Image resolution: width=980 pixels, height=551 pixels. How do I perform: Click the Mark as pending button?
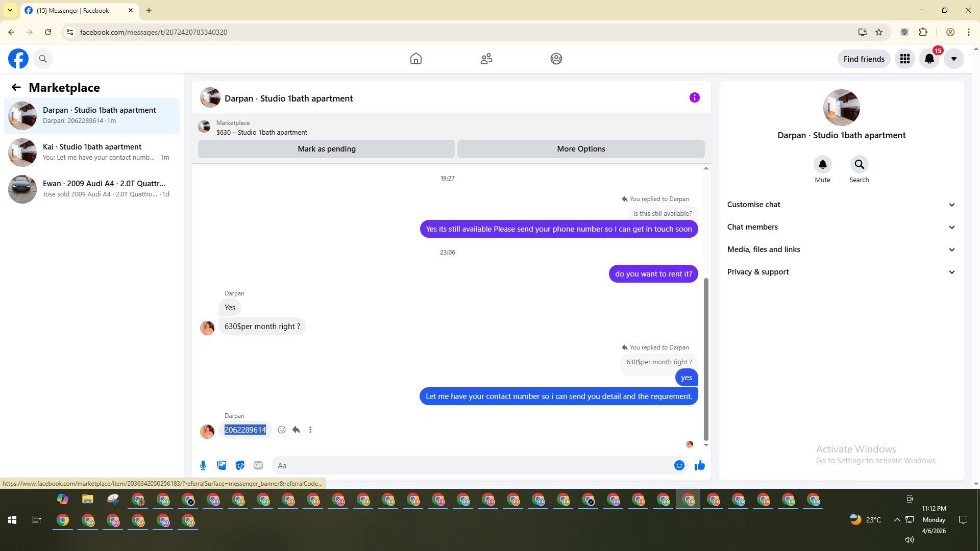click(327, 149)
